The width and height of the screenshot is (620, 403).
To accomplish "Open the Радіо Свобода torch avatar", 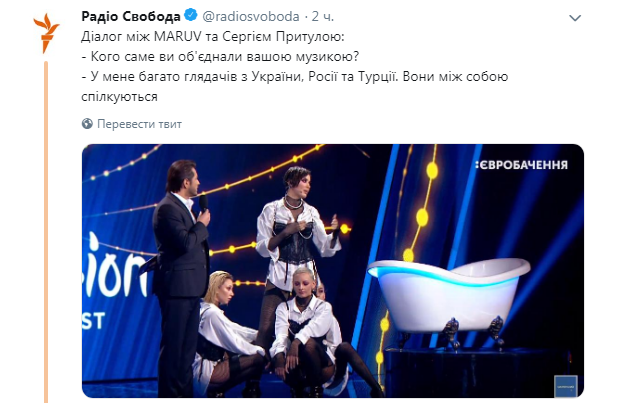I will pyautogui.click(x=46, y=34).
